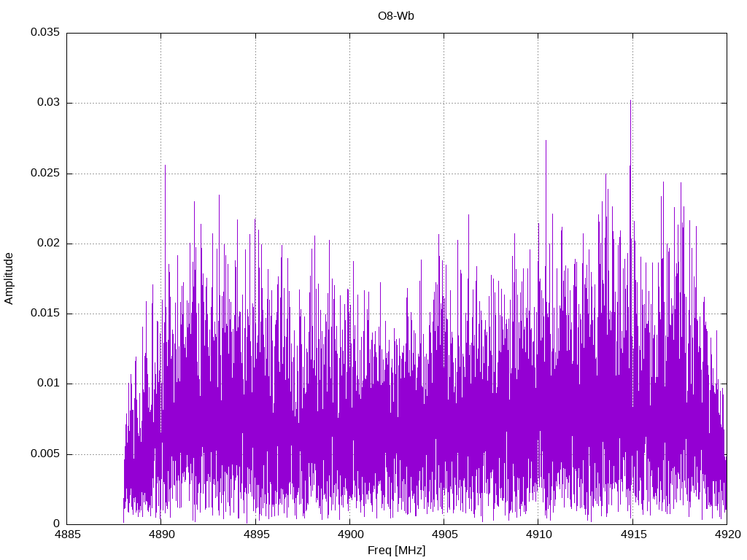Click the 0.025 y-axis tick label
747x560 pixels.
[x=44, y=174]
